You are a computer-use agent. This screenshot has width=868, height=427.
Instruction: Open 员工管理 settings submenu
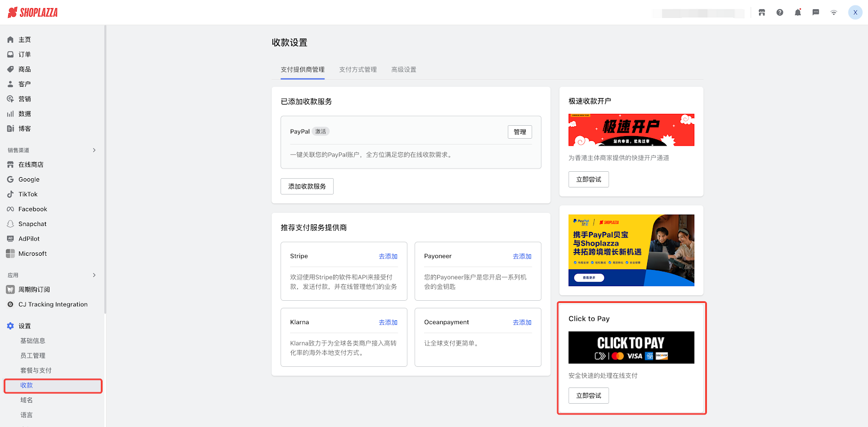[x=33, y=355]
